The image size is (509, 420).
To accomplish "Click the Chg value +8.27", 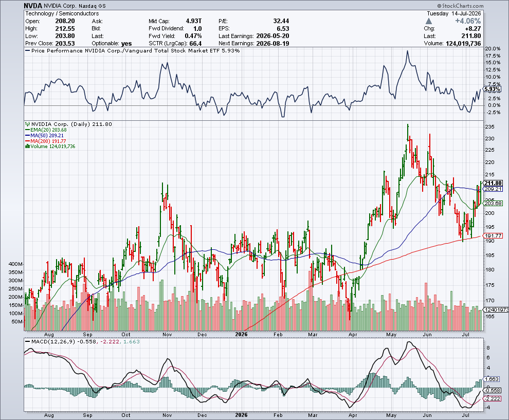I will (x=472, y=29).
